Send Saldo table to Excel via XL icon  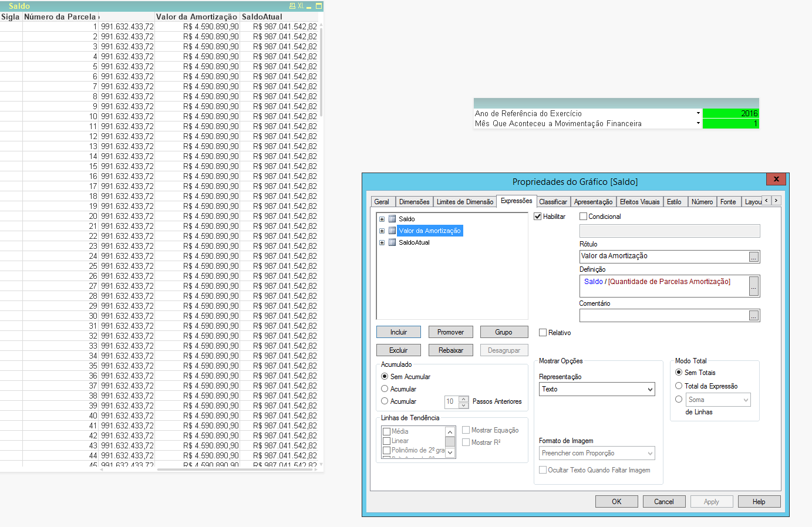(x=301, y=6)
